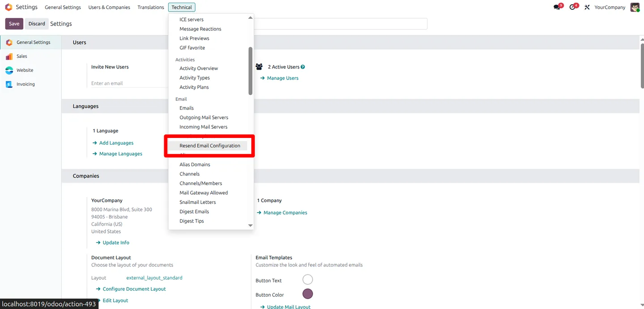Image resolution: width=644 pixels, height=309 pixels.
Task: Open the Odoo home apps icon
Action: click(8, 7)
